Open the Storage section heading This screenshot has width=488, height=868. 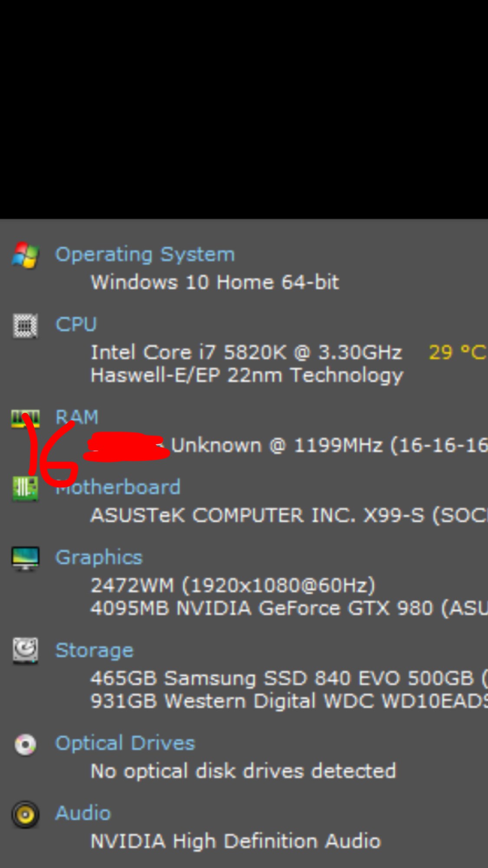coord(94,651)
